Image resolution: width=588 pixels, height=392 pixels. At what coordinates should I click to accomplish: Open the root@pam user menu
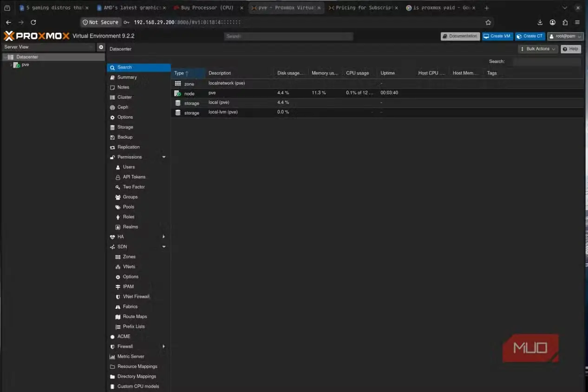click(x=565, y=36)
